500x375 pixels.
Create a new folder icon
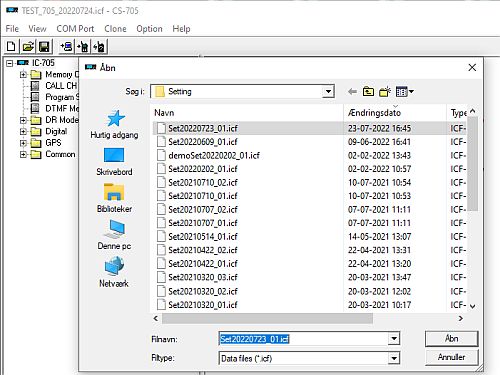(x=385, y=91)
